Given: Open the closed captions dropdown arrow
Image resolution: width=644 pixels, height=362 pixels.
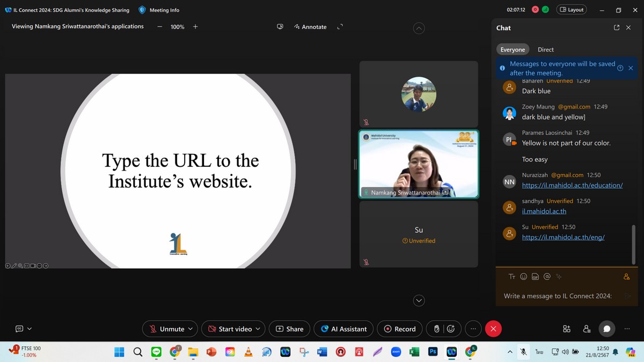Looking at the screenshot, I should coord(30,329).
